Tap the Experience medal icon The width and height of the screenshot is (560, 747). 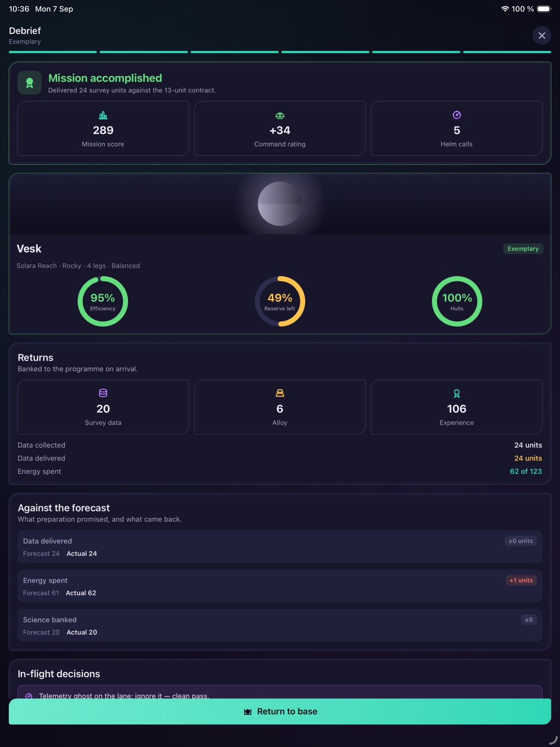457,393
